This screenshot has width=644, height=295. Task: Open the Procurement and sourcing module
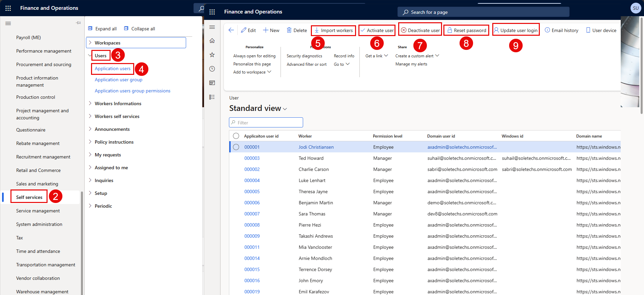[43, 64]
